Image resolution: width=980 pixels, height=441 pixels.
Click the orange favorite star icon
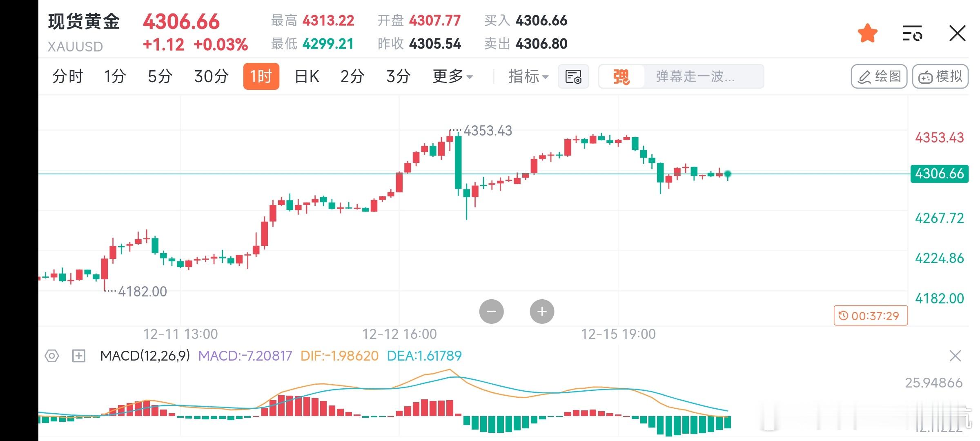click(867, 33)
